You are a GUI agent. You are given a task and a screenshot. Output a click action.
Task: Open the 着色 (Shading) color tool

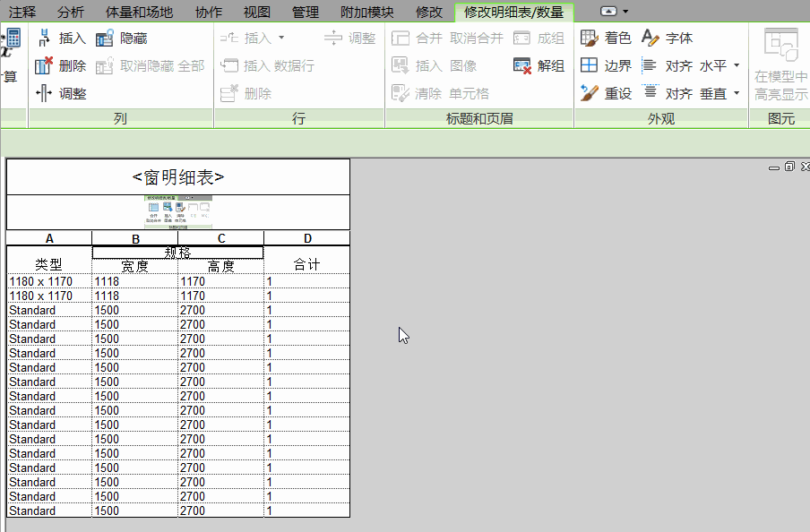(x=607, y=39)
